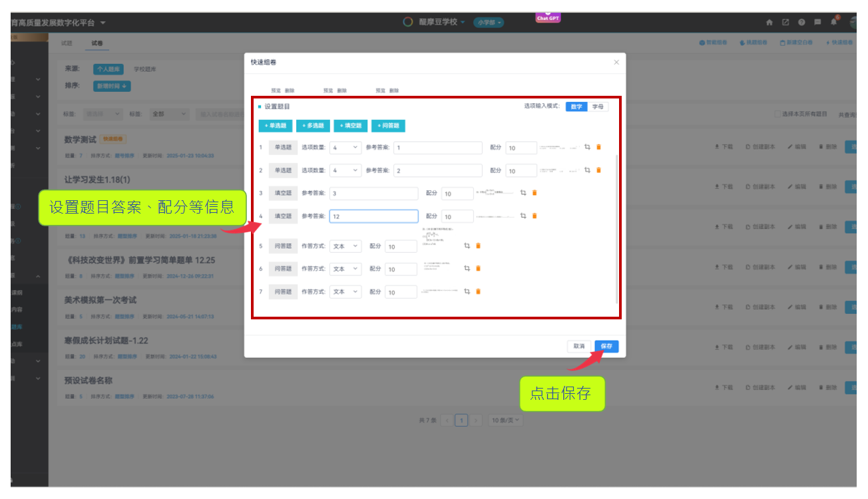This screenshot has height=499, width=868.
Task: Add a question with +填空题 button
Action: point(350,126)
